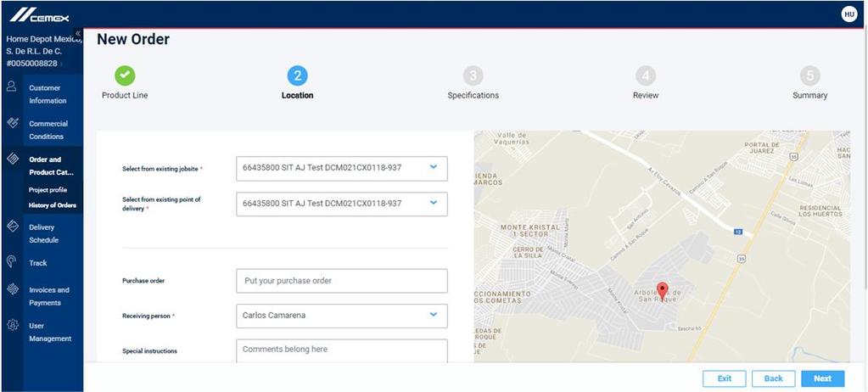Expand the existing jobsite dropdown

click(342, 168)
